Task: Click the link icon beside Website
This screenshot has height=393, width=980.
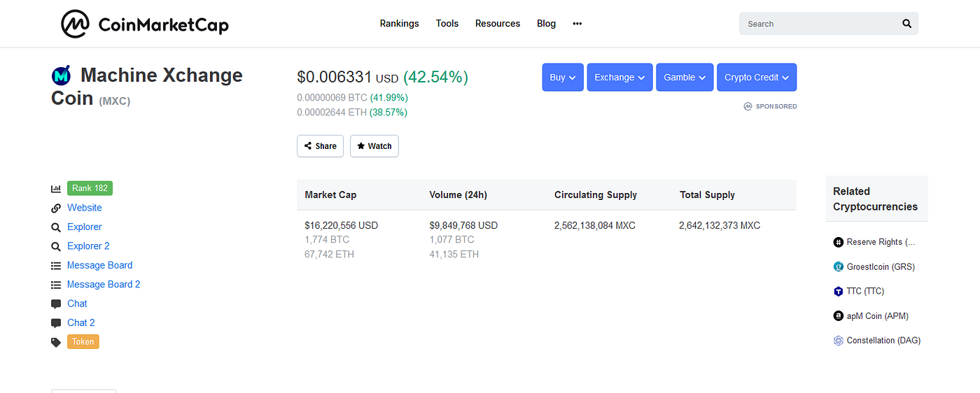Action: coord(56,208)
